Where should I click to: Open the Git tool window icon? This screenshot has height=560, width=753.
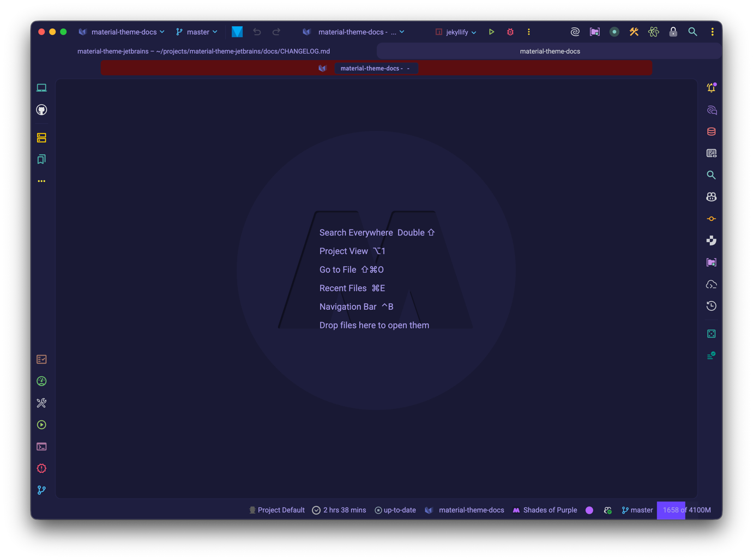41,490
